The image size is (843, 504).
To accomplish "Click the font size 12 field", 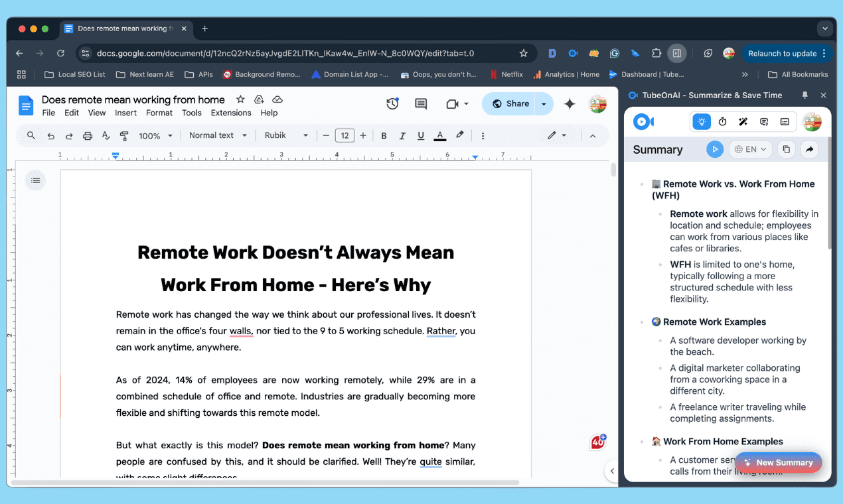I will coord(345,135).
